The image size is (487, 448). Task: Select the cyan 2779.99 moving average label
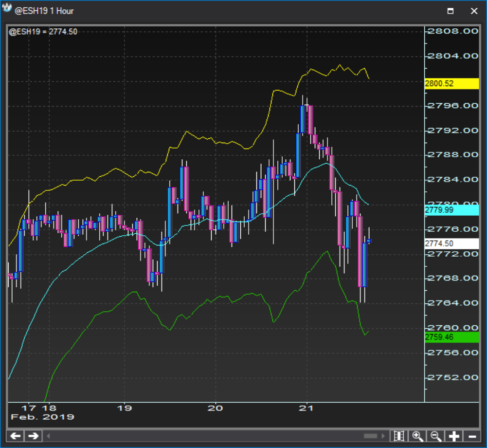pos(452,210)
